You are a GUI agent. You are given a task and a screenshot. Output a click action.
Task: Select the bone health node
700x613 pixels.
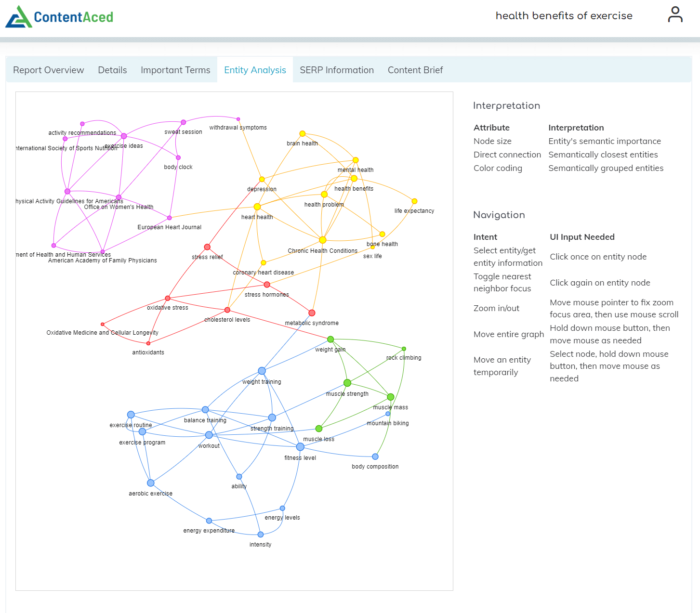coord(383,234)
